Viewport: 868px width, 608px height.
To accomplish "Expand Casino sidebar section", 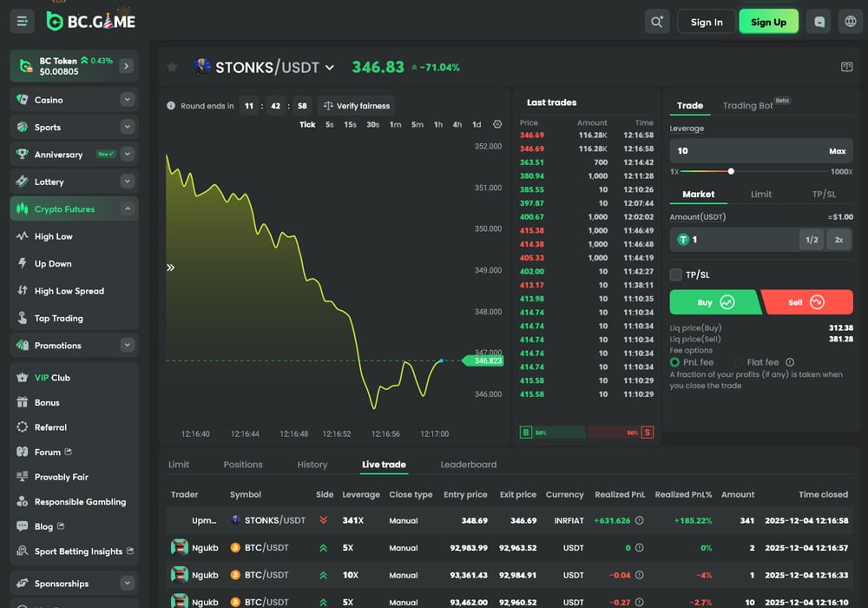I will pyautogui.click(x=128, y=100).
